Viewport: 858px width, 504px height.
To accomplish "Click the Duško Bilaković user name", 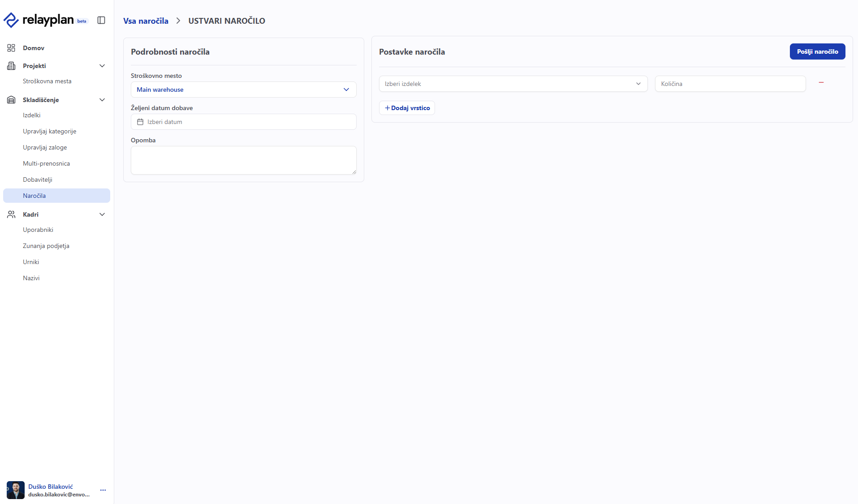I will (x=51, y=487).
